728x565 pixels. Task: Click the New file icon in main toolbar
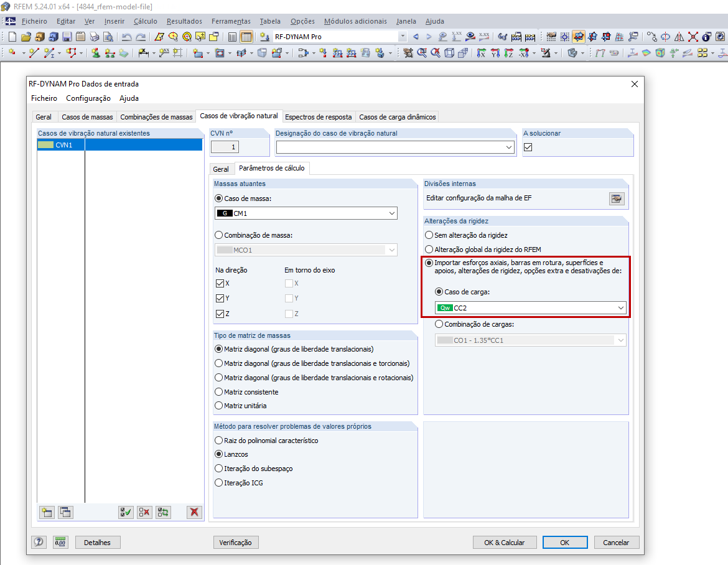(12, 37)
